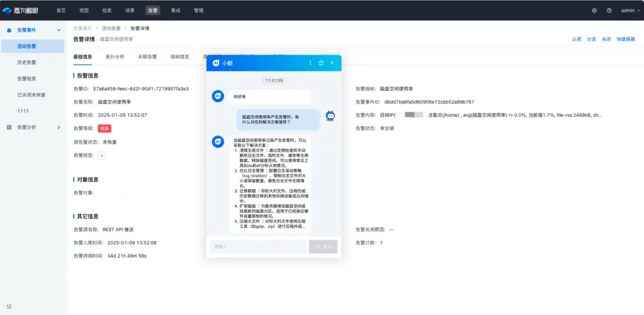Click the 告警计数 value 1
Image resolution: width=644 pixels, height=315 pixels.
click(381, 243)
